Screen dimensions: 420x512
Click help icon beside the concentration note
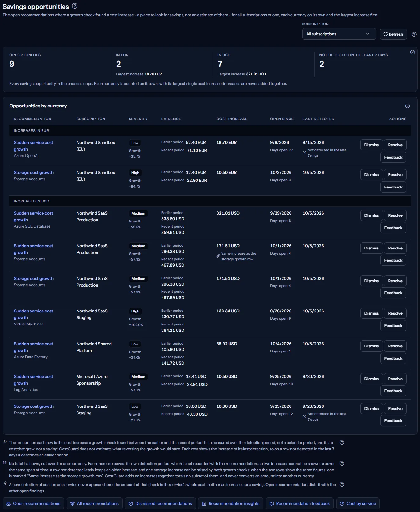pos(342,484)
